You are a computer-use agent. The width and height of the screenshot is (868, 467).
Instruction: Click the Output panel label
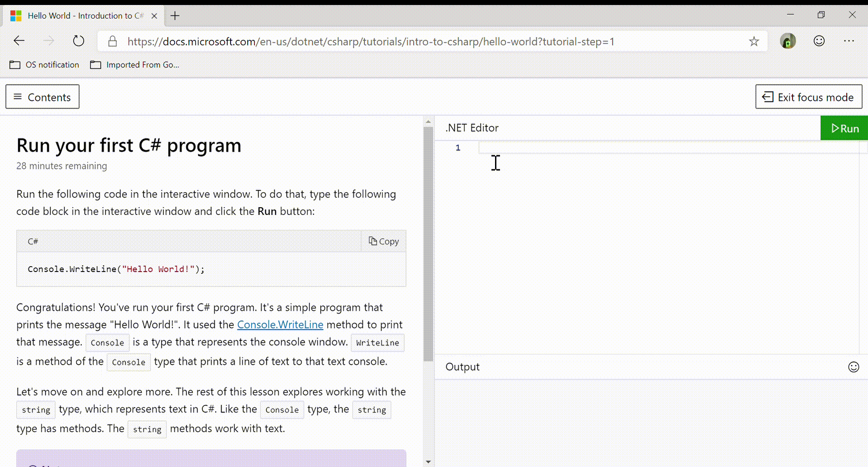click(462, 367)
